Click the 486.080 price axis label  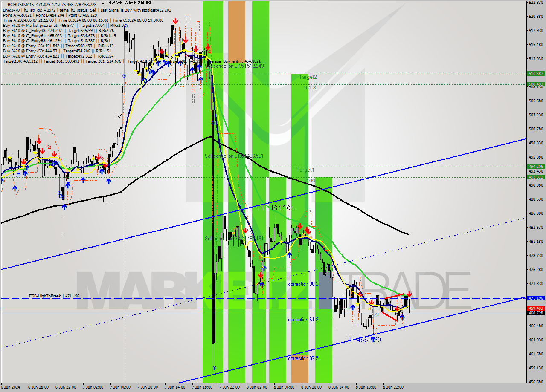click(x=536, y=213)
